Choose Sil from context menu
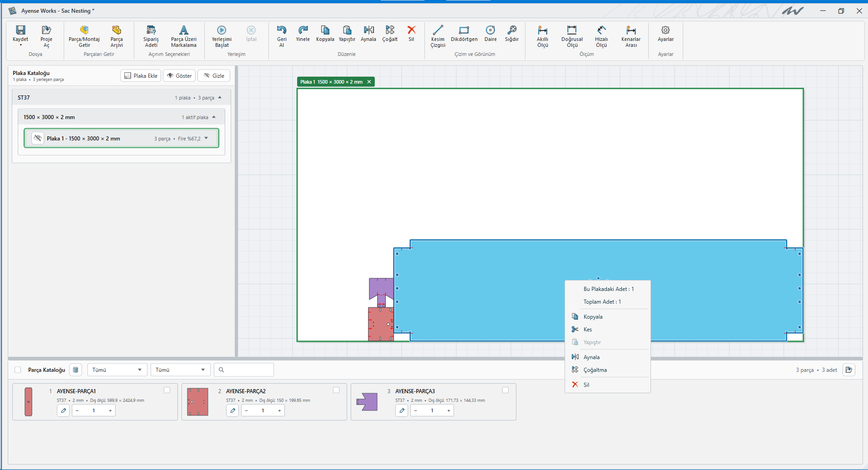 point(608,385)
